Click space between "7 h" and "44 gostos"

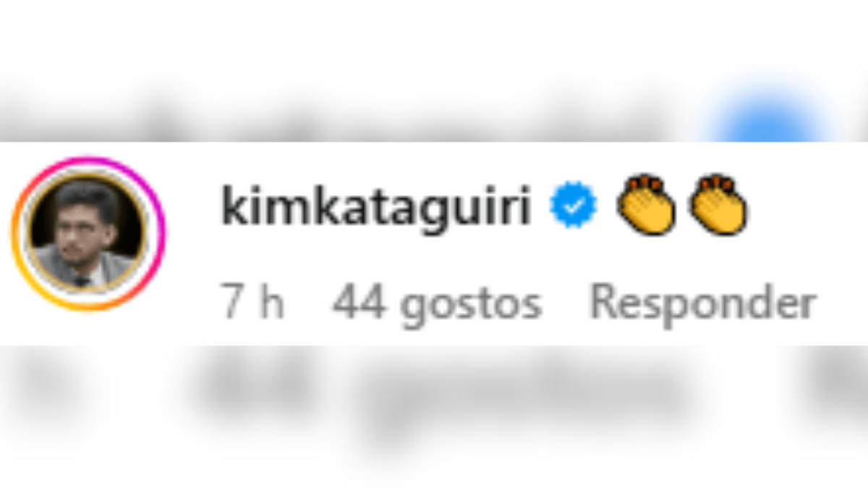point(308,304)
